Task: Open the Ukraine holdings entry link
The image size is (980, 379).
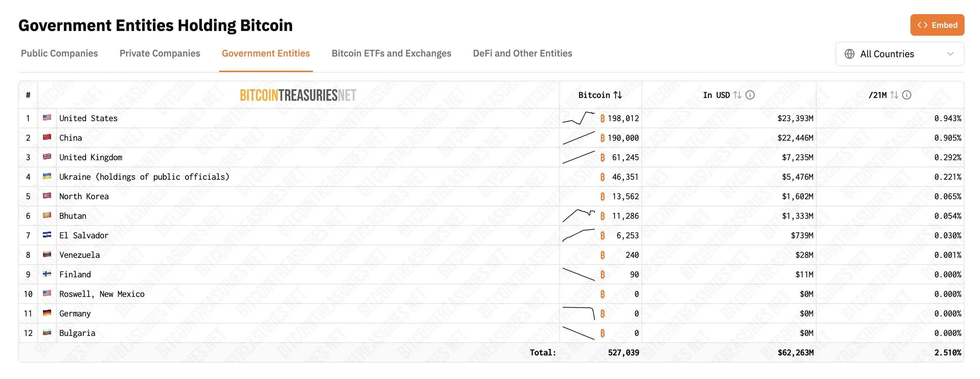Action: click(x=144, y=177)
